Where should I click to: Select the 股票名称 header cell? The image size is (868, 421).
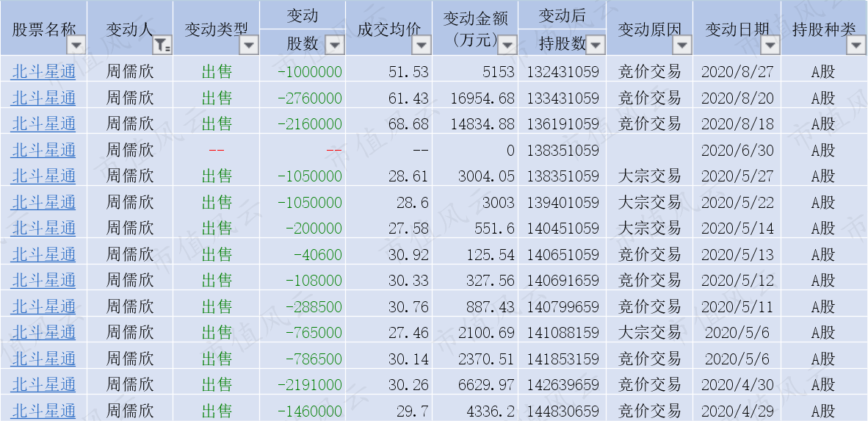44,28
